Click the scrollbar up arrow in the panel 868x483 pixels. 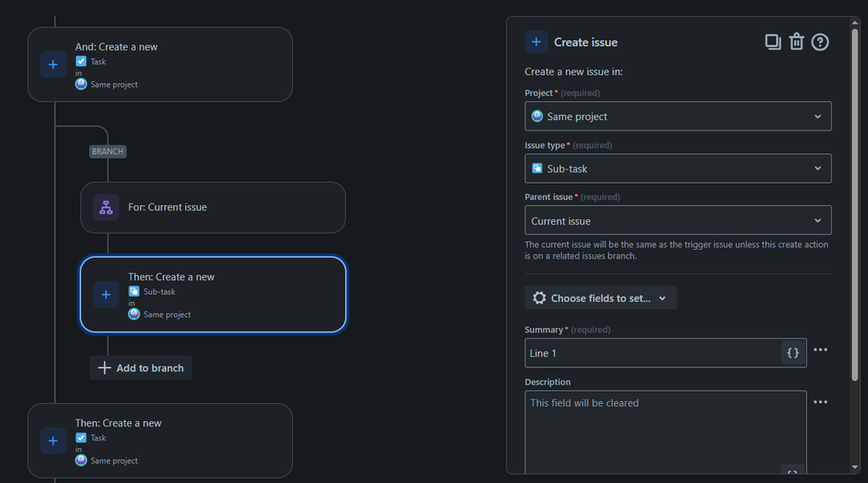[x=855, y=23]
